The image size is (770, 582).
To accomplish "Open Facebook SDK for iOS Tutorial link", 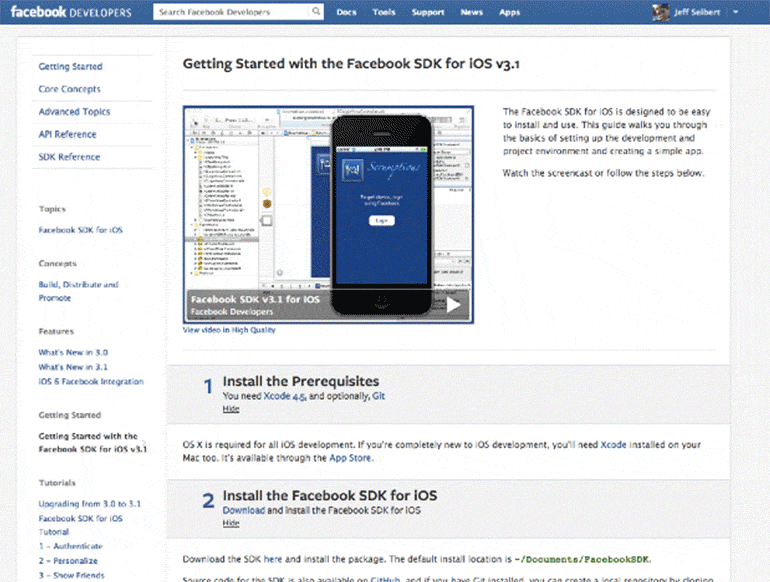I will pos(81,525).
